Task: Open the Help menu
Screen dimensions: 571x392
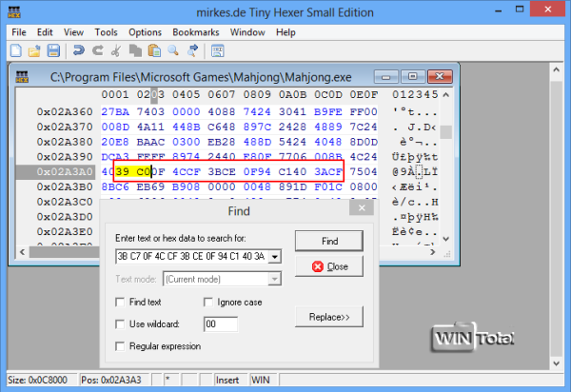Action: (x=285, y=32)
